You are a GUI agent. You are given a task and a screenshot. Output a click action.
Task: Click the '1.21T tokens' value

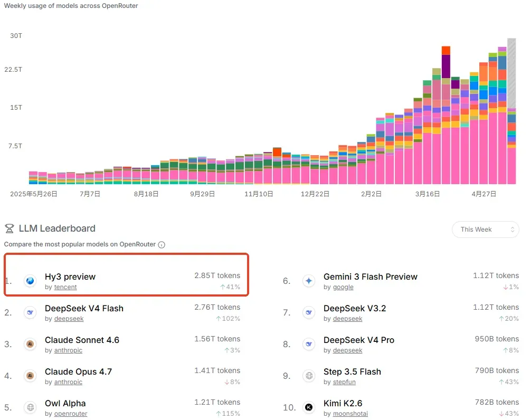217,403
